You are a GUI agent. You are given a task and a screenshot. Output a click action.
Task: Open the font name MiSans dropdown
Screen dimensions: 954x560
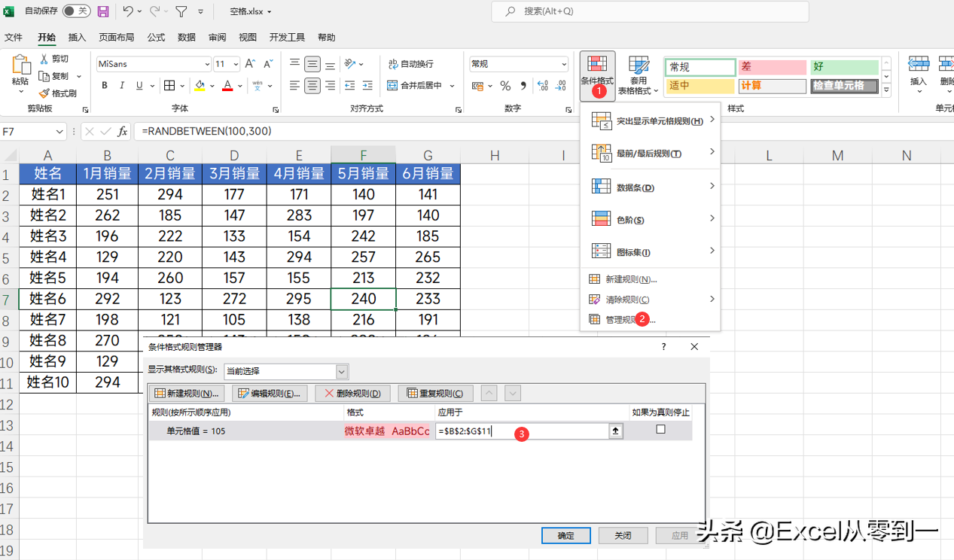pyautogui.click(x=207, y=65)
